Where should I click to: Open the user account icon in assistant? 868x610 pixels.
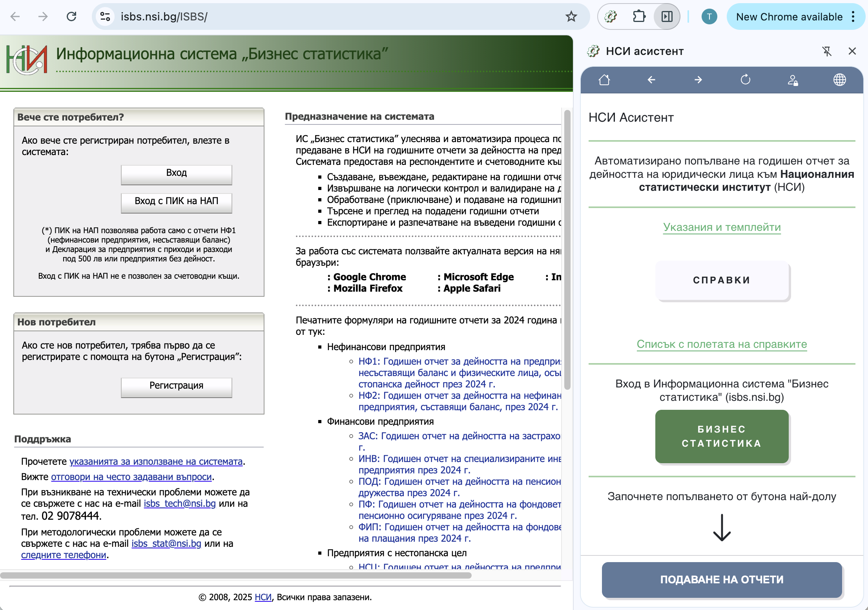(x=792, y=80)
